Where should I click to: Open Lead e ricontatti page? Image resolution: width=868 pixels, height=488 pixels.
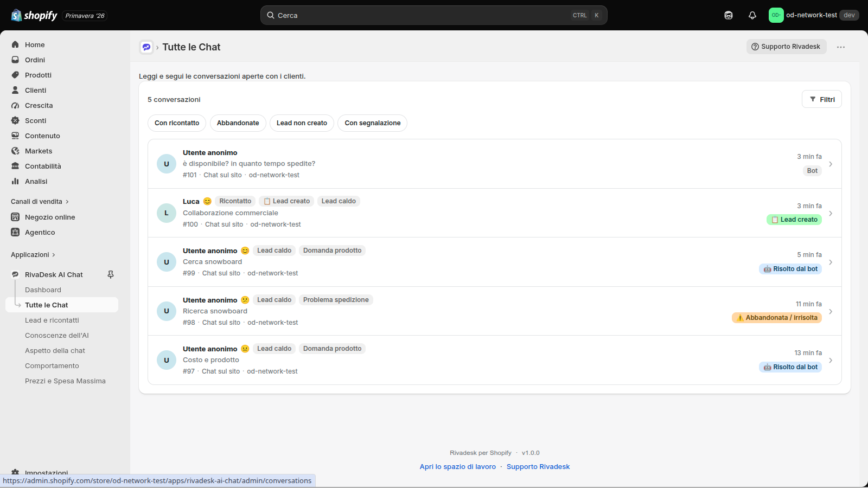52,320
